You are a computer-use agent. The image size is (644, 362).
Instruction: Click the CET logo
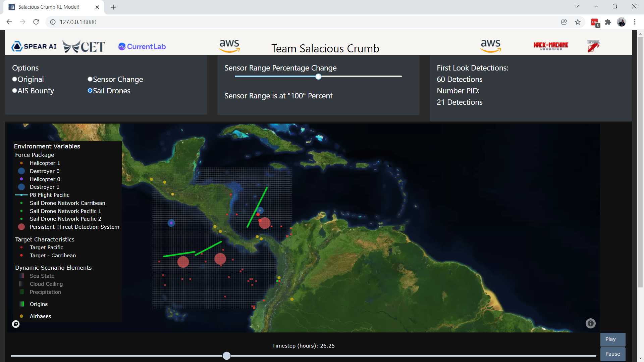click(x=84, y=47)
